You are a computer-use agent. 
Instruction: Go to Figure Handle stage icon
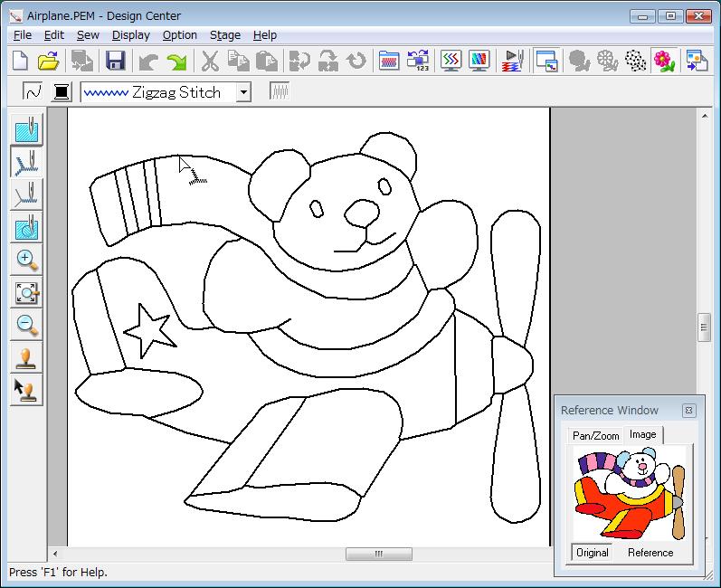click(x=636, y=61)
